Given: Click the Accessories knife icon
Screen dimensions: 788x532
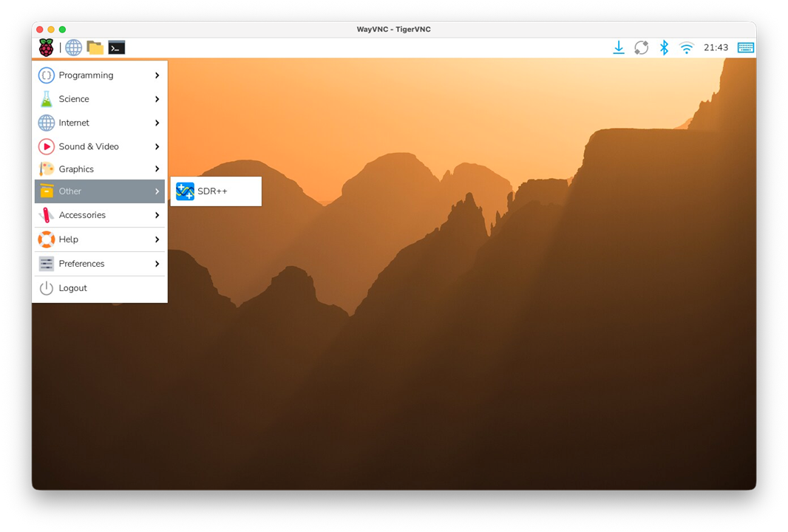Looking at the screenshot, I should 47,215.
